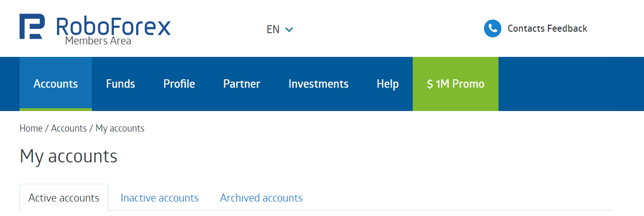Switch to the Inactive accounts tab
The height and width of the screenshot is (216, 644).
pyautogui.click(x=159, y=198)
